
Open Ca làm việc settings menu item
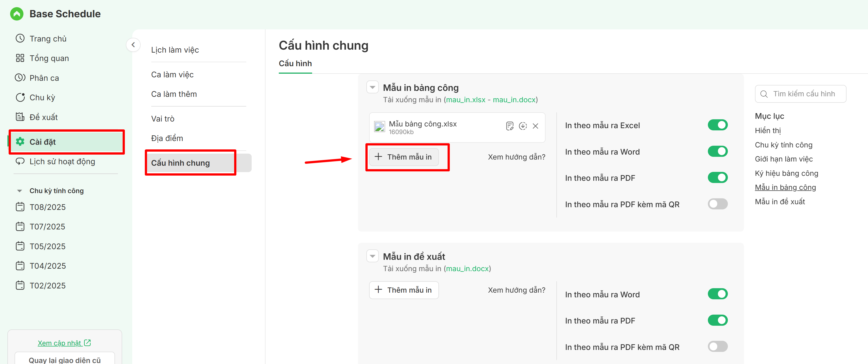point(172,75)
